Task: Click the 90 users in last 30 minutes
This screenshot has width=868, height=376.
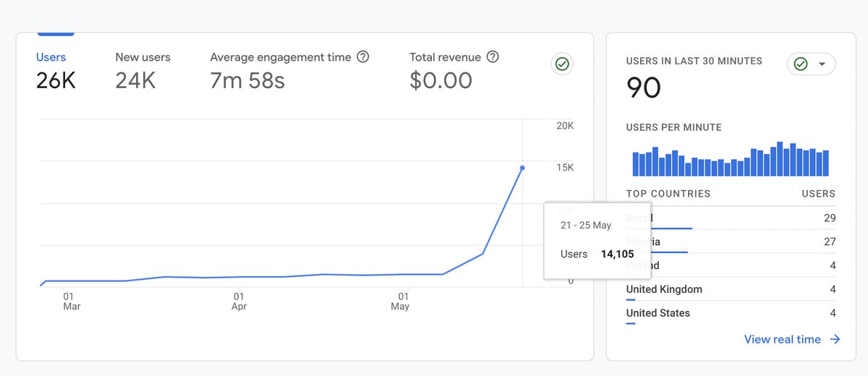Action: coord(644,88)
